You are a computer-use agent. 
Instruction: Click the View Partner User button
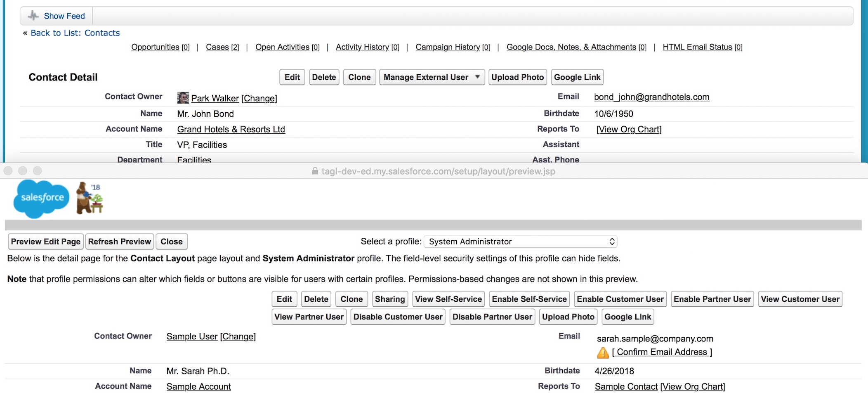click(309, 317)
